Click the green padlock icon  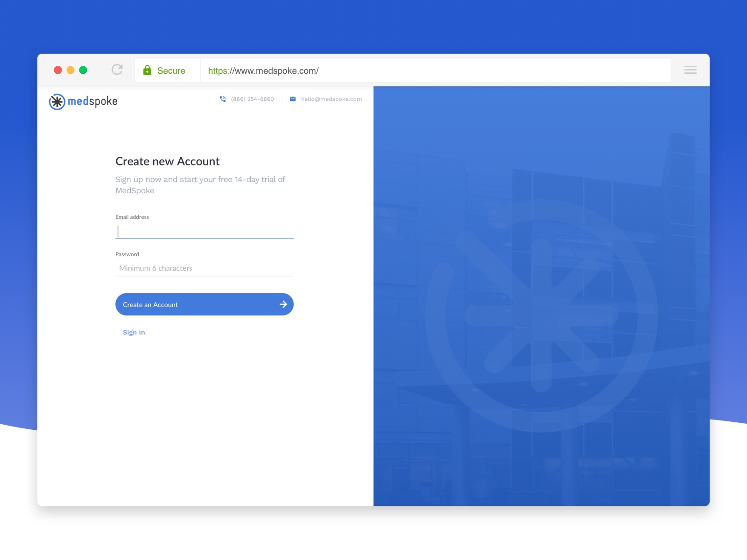147,70
